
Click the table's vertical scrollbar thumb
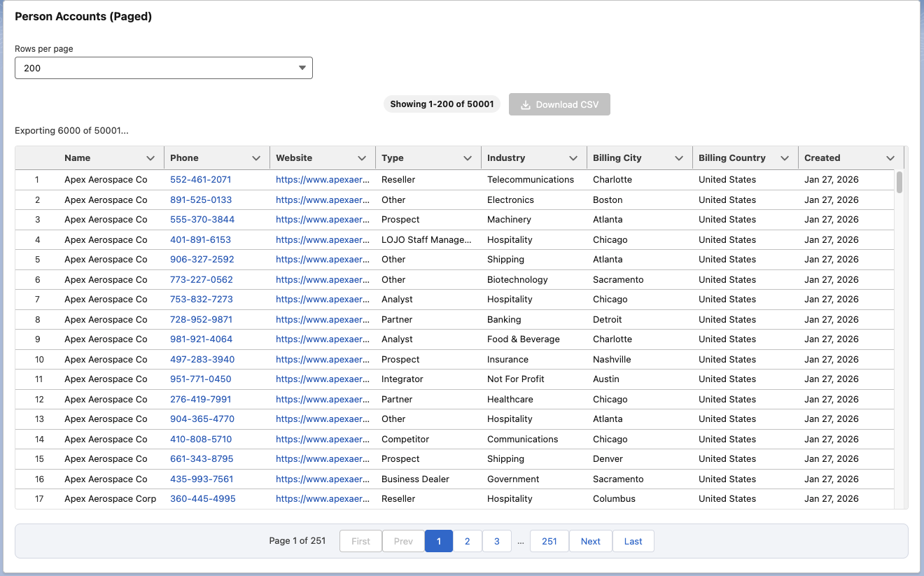pos(899,182)
